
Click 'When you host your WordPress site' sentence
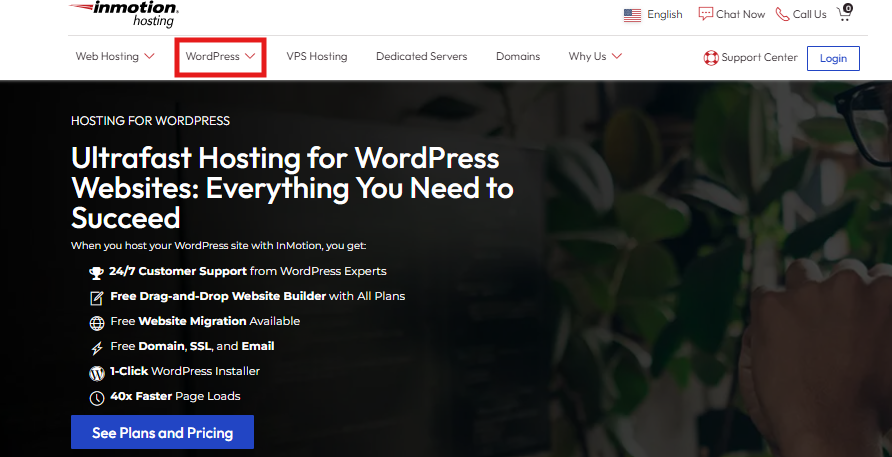pyautogui.click(x=218, y=246)
